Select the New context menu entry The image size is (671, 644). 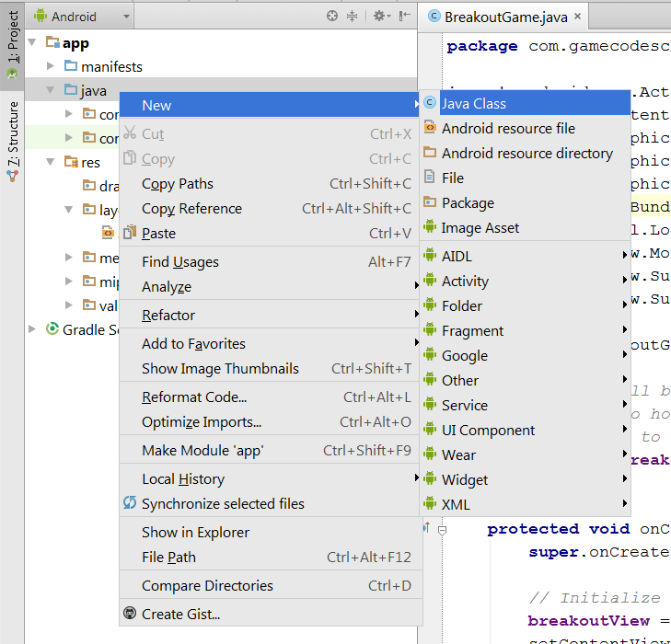pos(270,105)
